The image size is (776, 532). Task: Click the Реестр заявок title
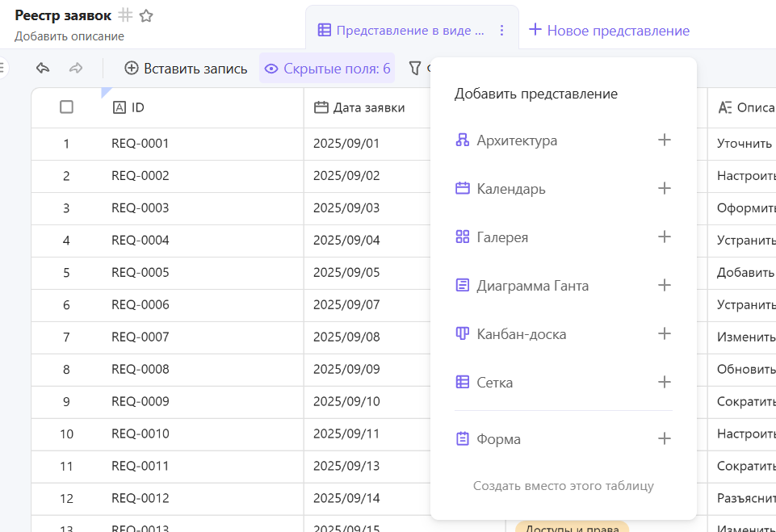pyautogui.click(x=63, y=16)
